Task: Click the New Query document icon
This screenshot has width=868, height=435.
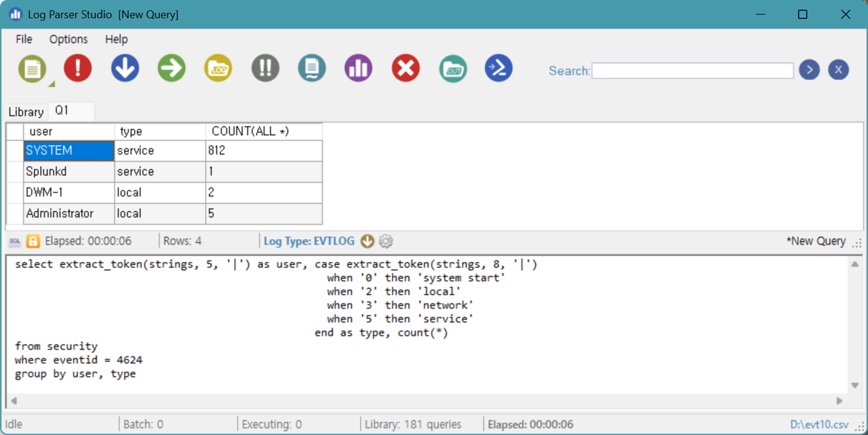Action: coord(32,69)
